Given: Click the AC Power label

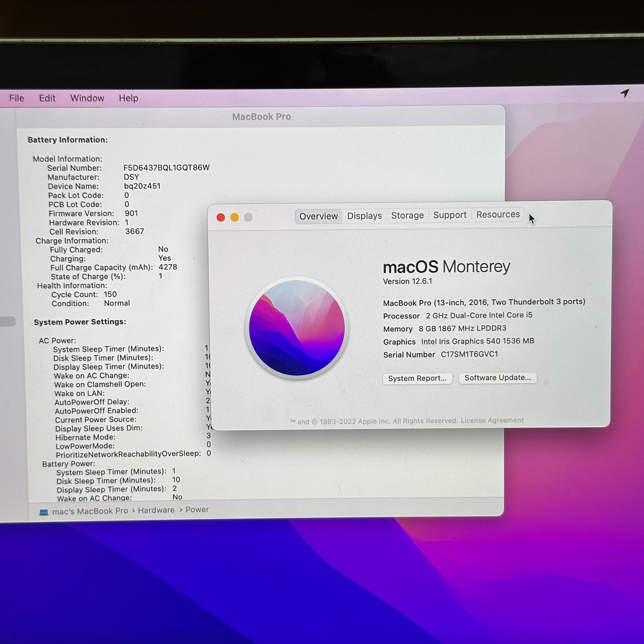Looking at the screenshot, I should 57,340.
